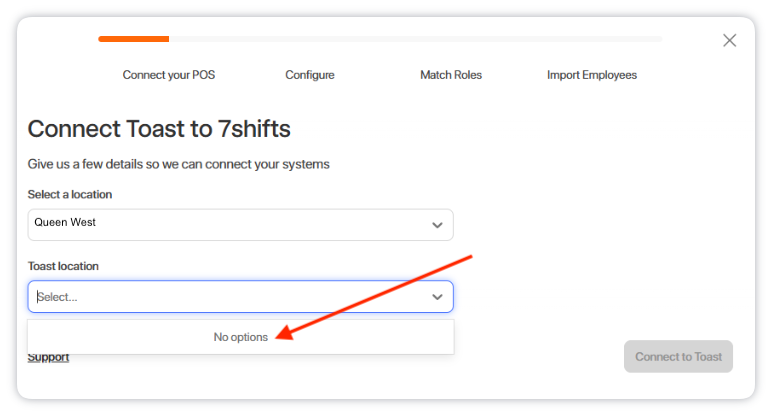Close the Connect Toast dialog

click(x=729, y=40)
